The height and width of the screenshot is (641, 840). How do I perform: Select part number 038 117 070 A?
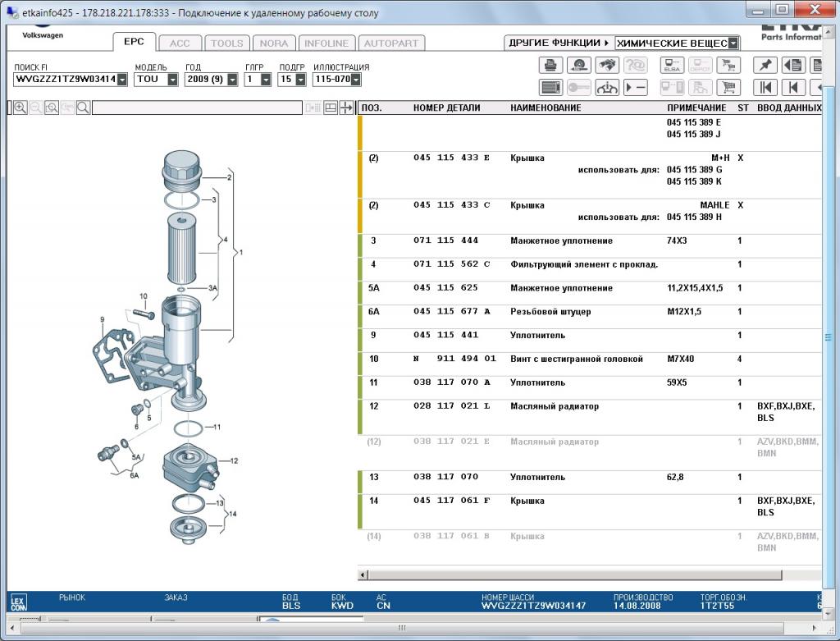point(452,382)
